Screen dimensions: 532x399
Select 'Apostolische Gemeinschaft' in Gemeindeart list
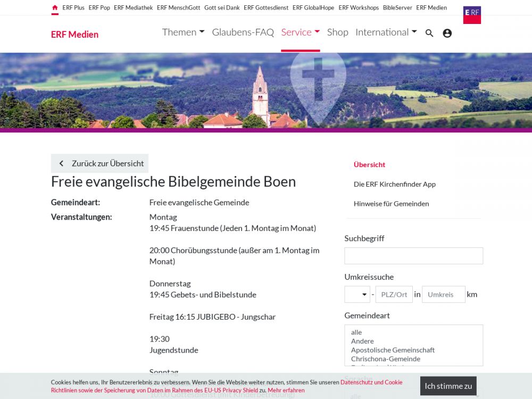[x=393, y=350]
